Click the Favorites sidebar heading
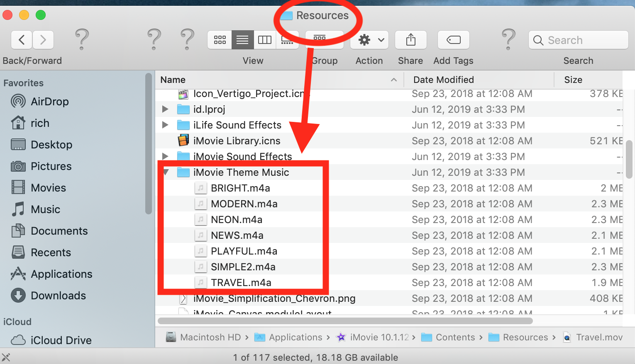 coord(23,83)
